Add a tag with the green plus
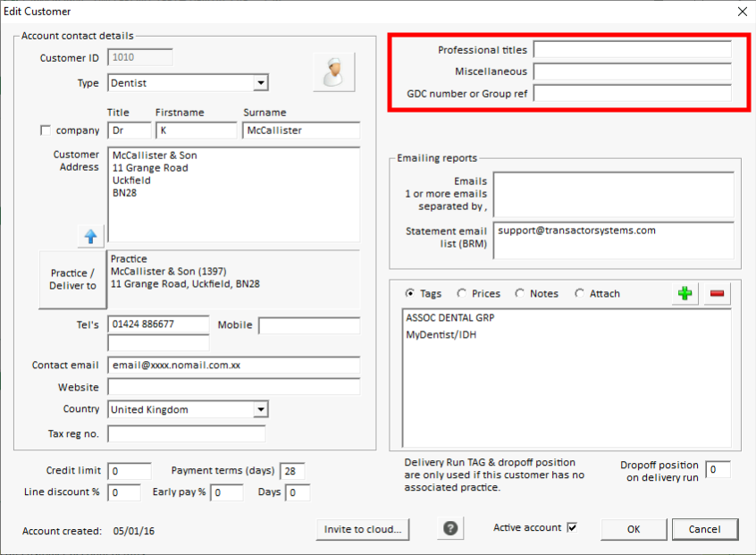 (x=685, y=294)
